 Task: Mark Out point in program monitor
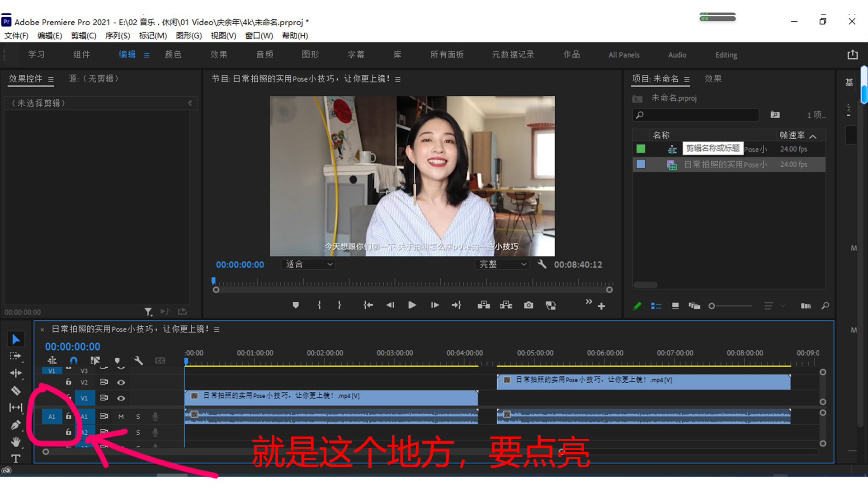[340, 305]
